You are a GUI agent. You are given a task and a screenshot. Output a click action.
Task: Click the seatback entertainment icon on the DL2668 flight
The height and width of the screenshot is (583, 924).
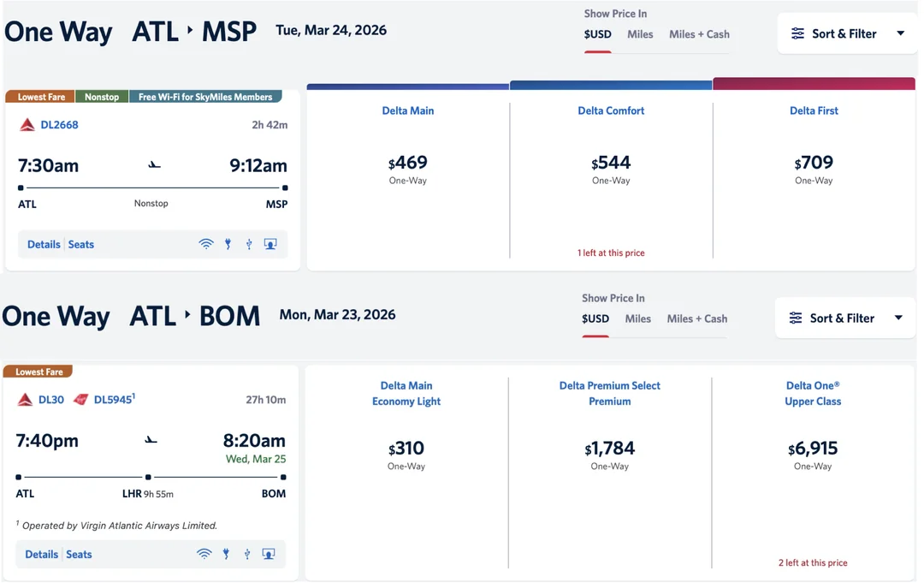point(270,244)
